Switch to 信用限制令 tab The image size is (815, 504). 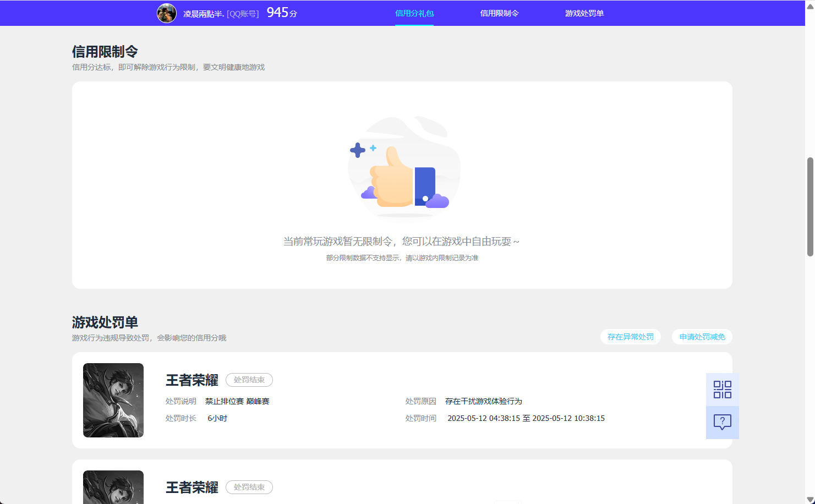499,13
